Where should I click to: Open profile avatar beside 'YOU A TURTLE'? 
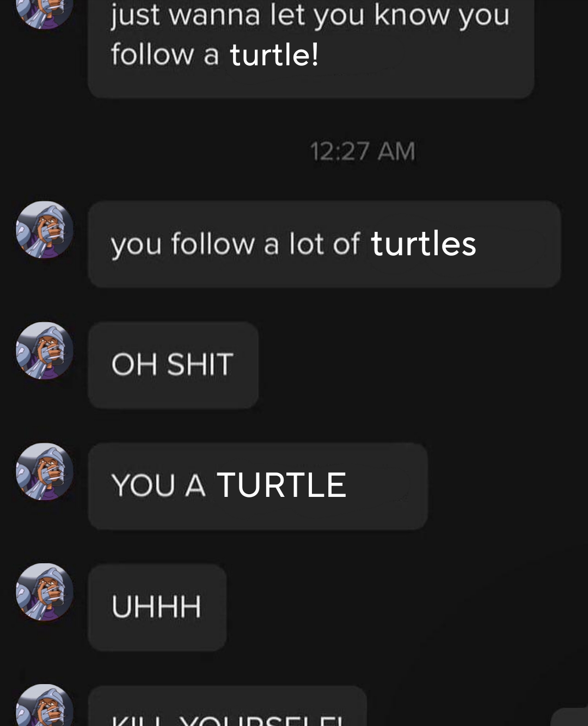click(45, 471)
